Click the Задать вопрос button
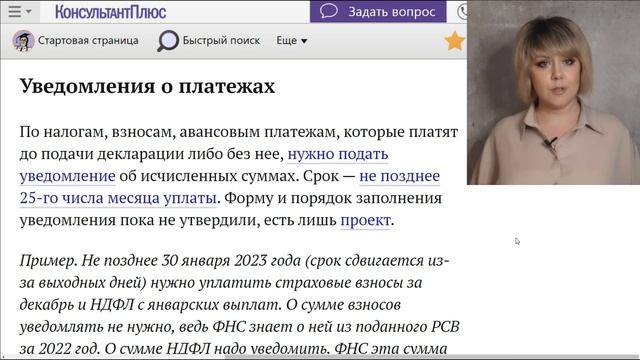Viewport: 640px width, 360px height. pos(378,11)
